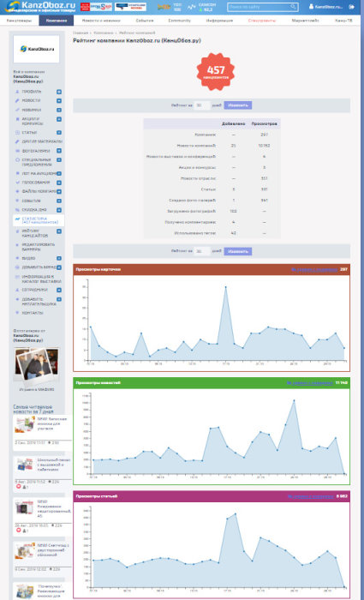
Task: Click the plus icon next to Профиль
Action: pyautogui.click(x=59, y=92)
